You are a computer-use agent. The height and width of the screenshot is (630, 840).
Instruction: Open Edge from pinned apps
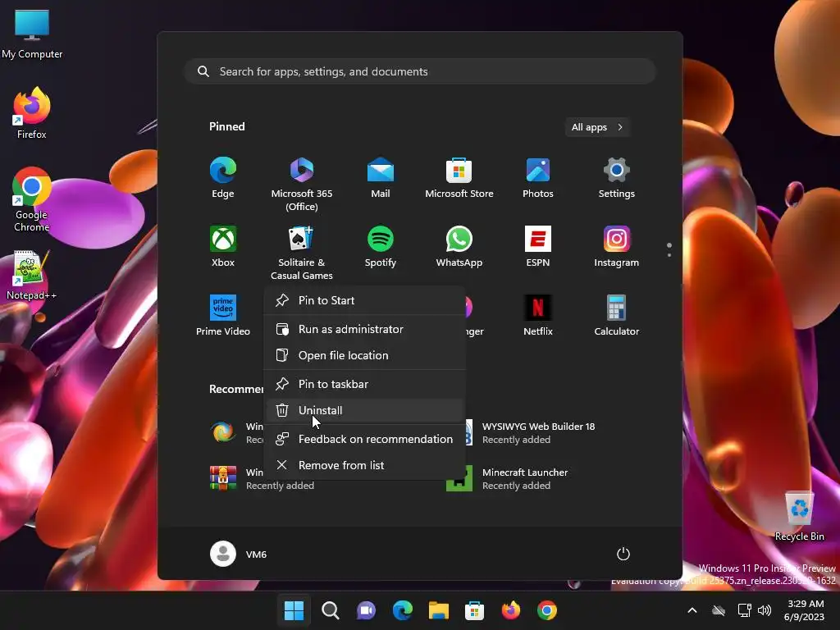pyautogui.click(x=223, y=178)
